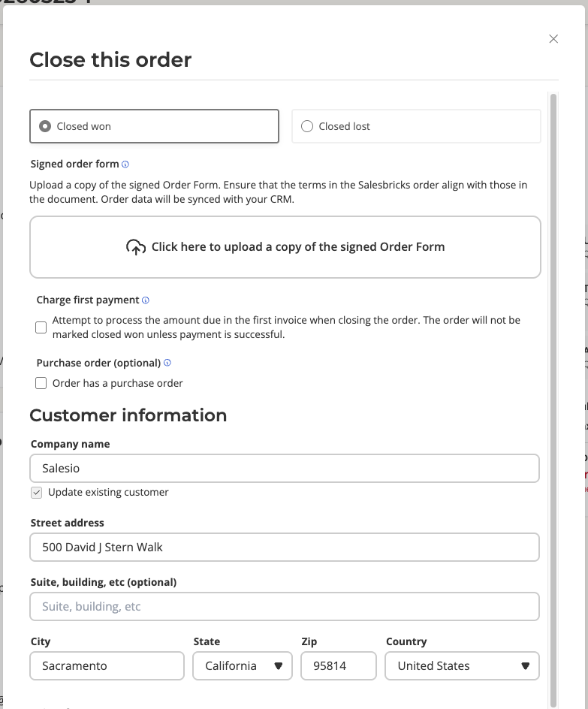Screen dimensions: 588x709
Task: Click the Signed order form label
Action: click(74, 164)
